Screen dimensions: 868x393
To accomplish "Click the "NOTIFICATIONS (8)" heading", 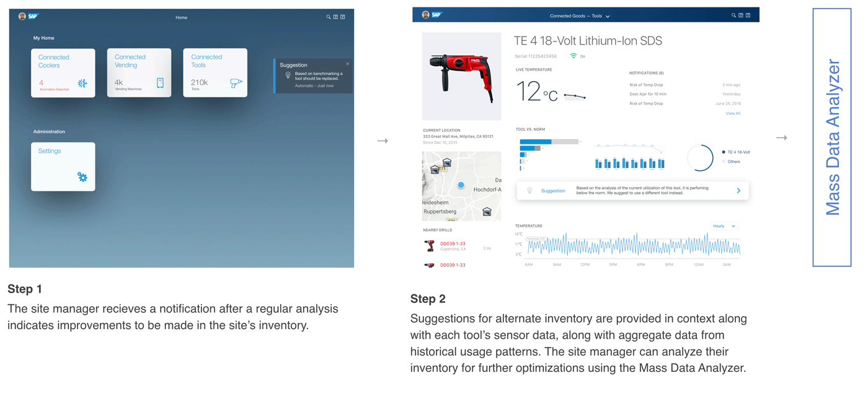I will [x=646, y=73].
